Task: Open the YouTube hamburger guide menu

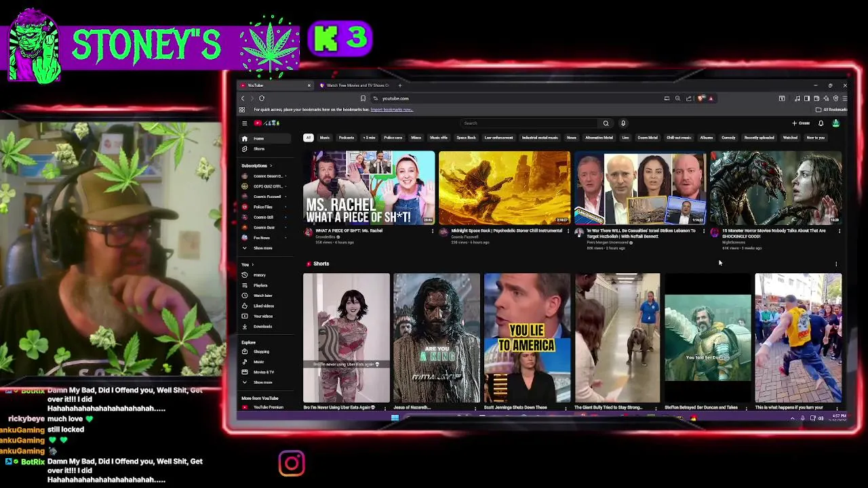Action: click(244, 123)
